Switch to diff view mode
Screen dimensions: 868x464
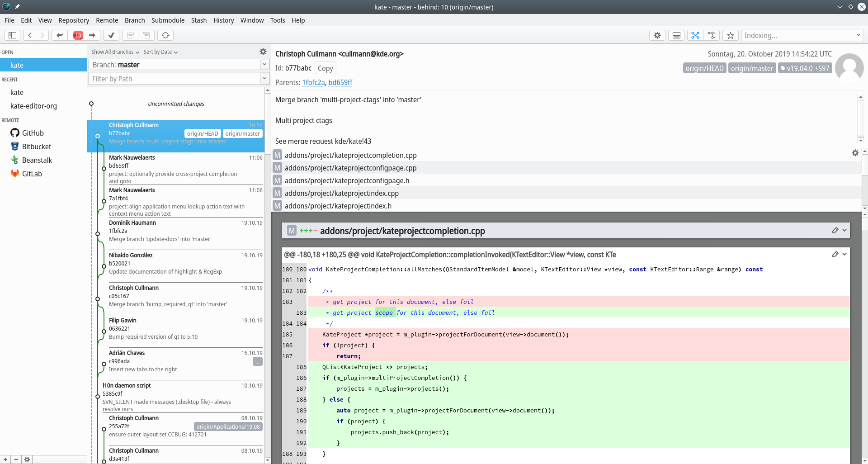(x=695, y=35)
